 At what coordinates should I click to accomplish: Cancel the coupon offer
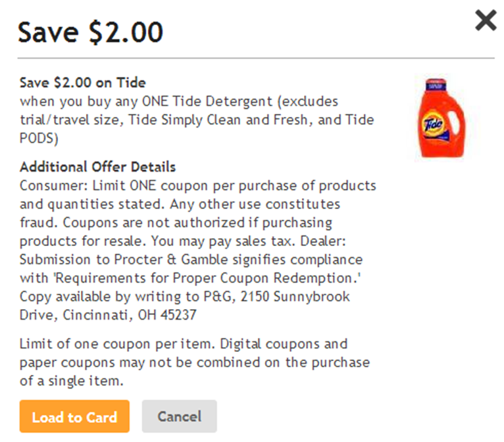[x=180, y=416]
